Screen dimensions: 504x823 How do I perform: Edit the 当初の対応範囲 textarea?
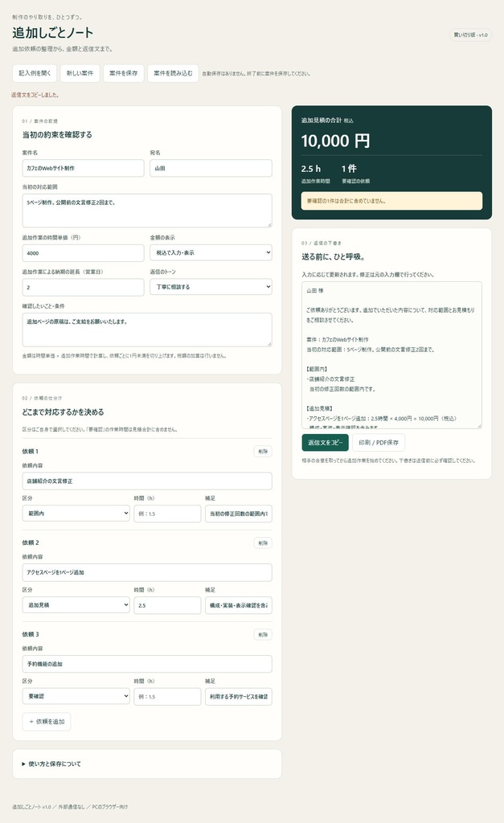pyautogui.click(x=147, y=211)
